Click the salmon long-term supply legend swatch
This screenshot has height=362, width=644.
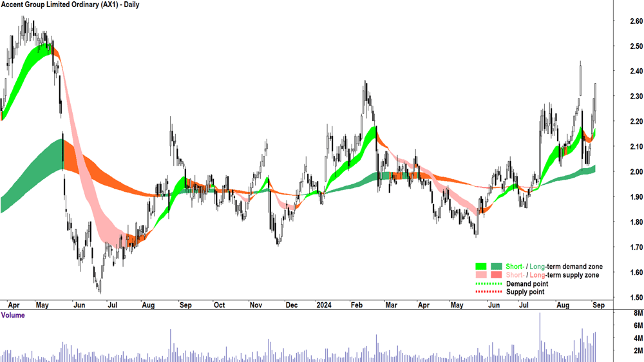(x=496, y=275)
